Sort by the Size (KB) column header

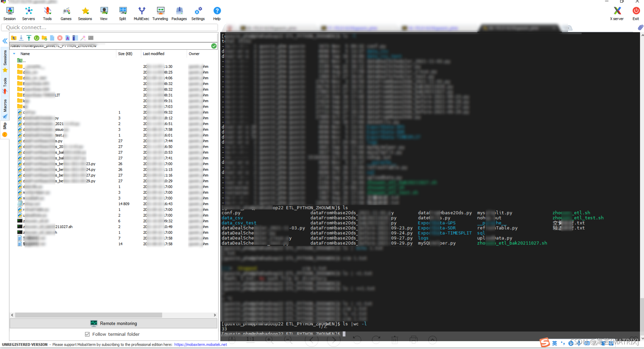125,54
